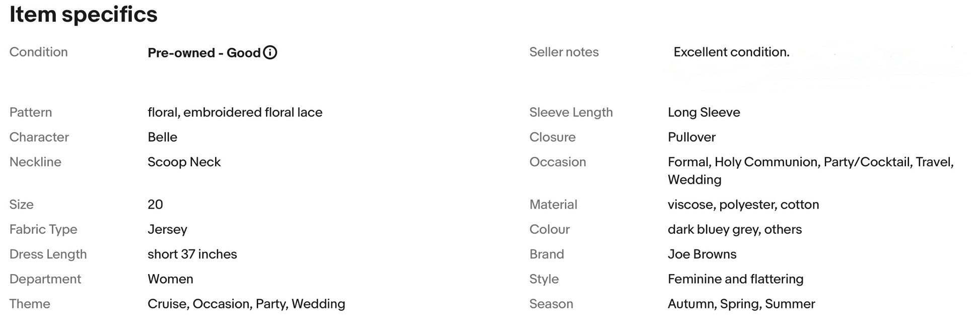Select the Cruise, Occasion, Party, Wedding theme

point(246,304)
